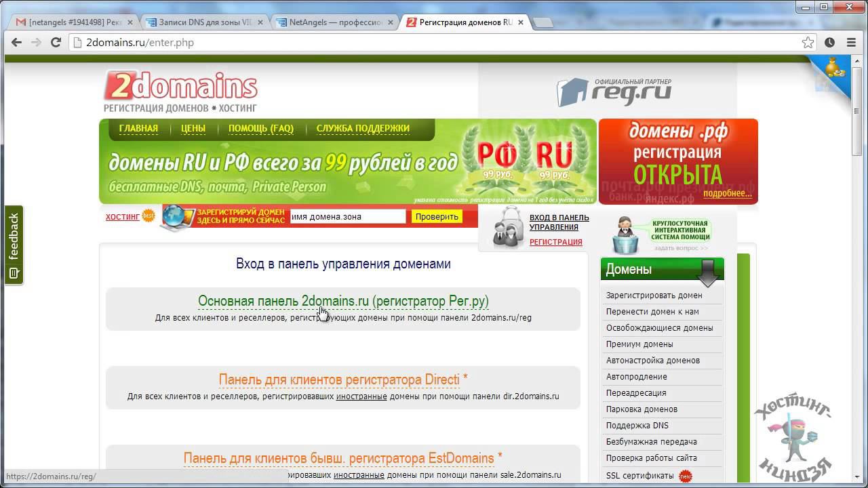This screenshot has width=868, height=488.
Task: Click the 'имя домена.зона' input field
Action: 347,217
